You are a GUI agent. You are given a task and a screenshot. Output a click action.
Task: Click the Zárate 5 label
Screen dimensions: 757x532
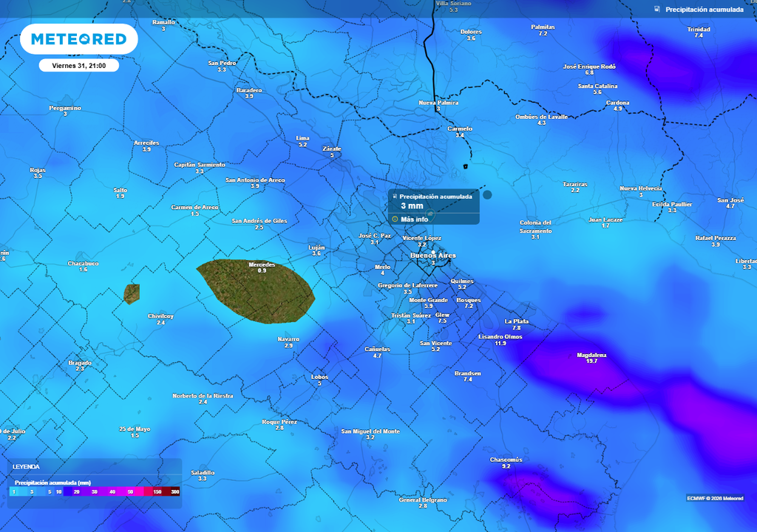(332, 151)
